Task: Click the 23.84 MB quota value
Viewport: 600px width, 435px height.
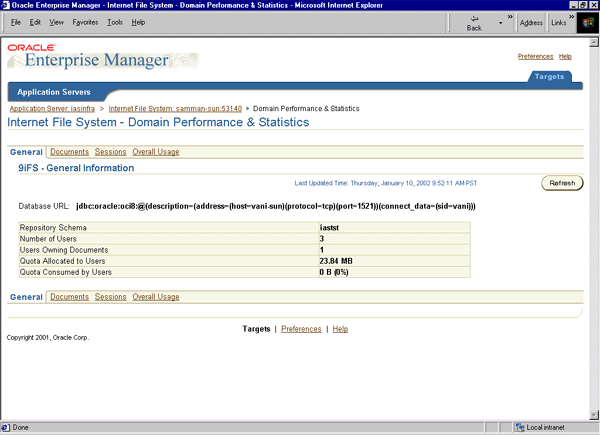Action: 336,261
